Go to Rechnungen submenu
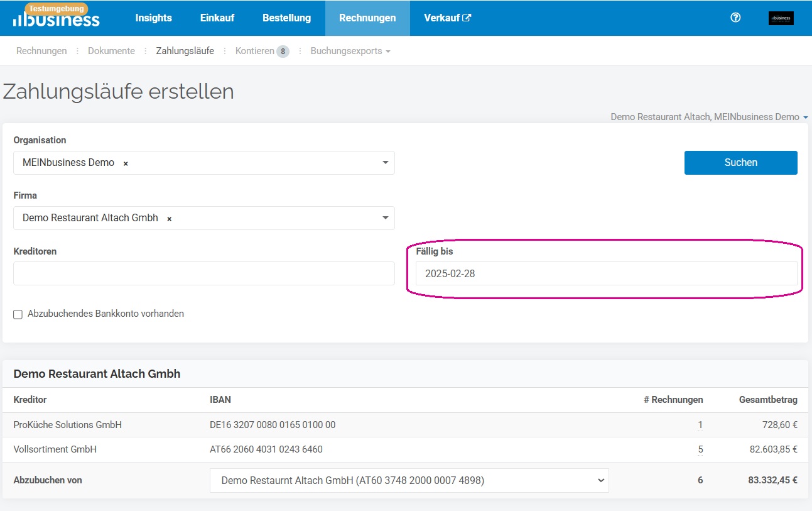The height and width of the screenshot is (511, 812). pyautogui.click(x=41, y=51)
